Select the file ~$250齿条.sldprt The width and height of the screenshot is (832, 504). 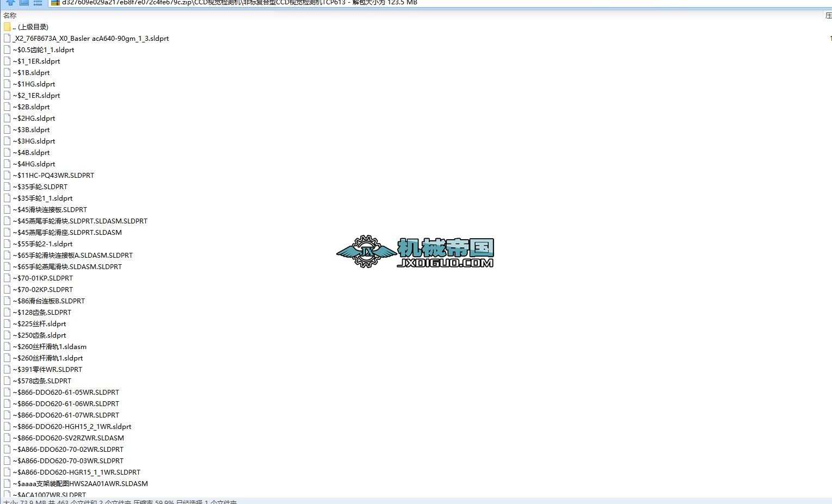pos(40,335)
